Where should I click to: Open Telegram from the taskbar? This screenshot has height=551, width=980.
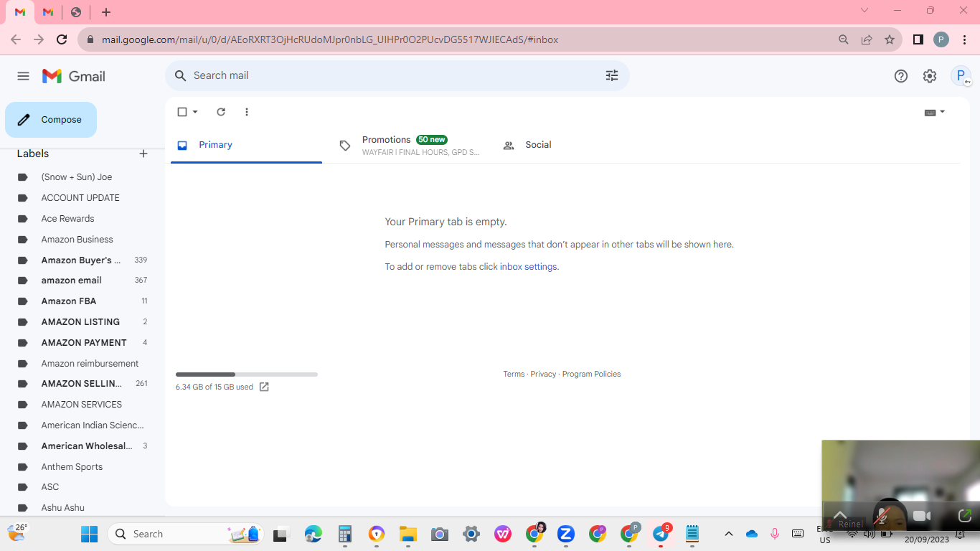tap(661, 534)
